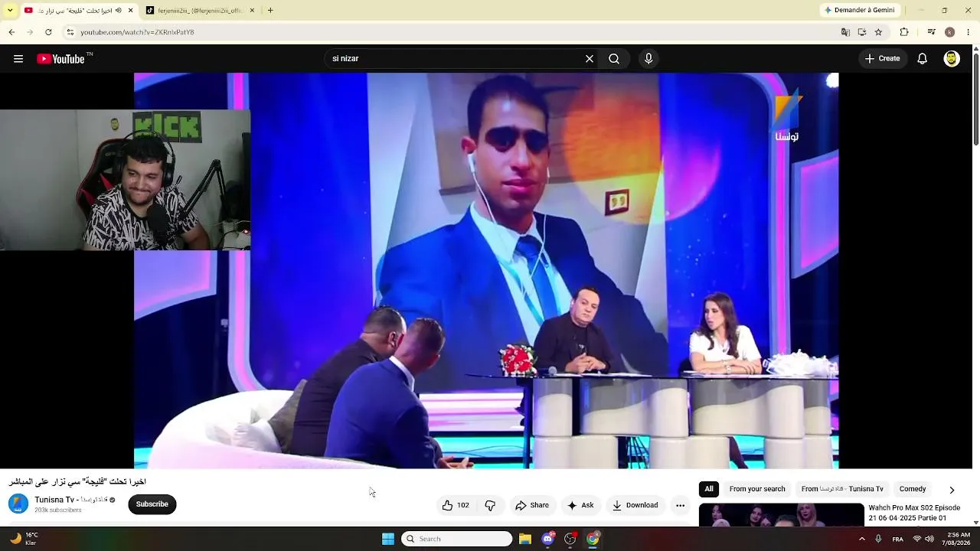Screen dimensions: 980x551
Task: View site information icon
Action: point(70,32)
